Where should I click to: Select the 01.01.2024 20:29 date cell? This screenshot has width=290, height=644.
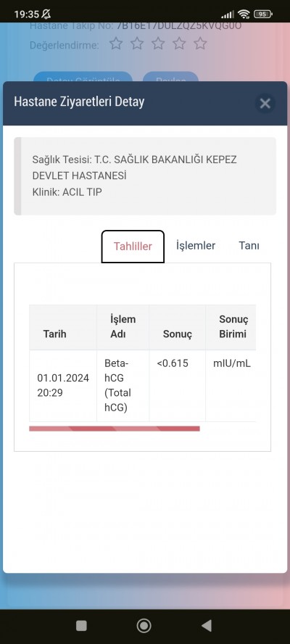click(x=63, y=386)
